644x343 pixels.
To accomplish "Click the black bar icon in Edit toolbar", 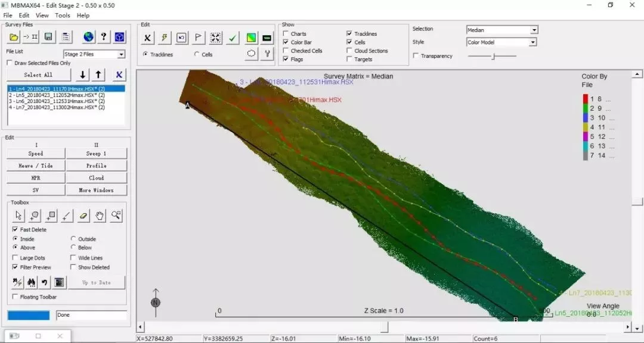I will pyautogui.click(x=267, y=38).
